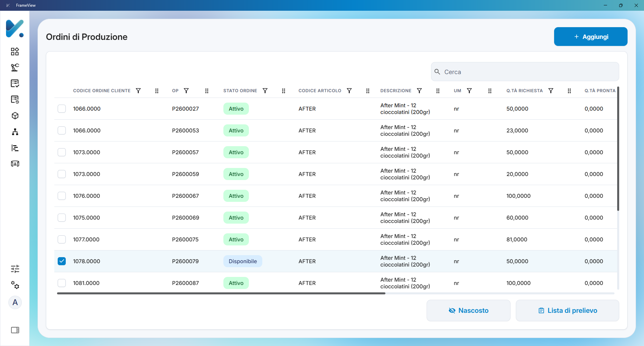
Task: Click the drag handle of Q.tà Richiesta column
Action: [x=569, y=91]
